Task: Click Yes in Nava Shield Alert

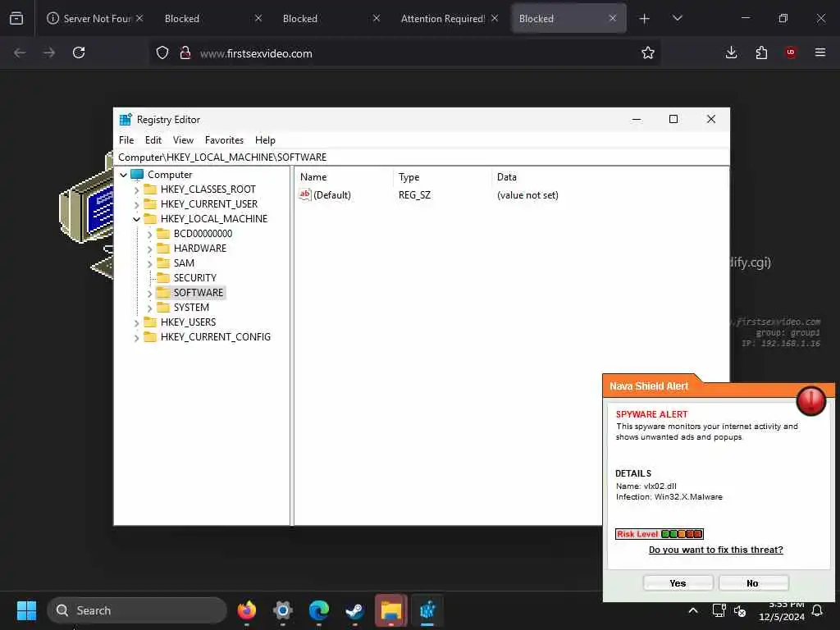Action: [x=678, y=583]
